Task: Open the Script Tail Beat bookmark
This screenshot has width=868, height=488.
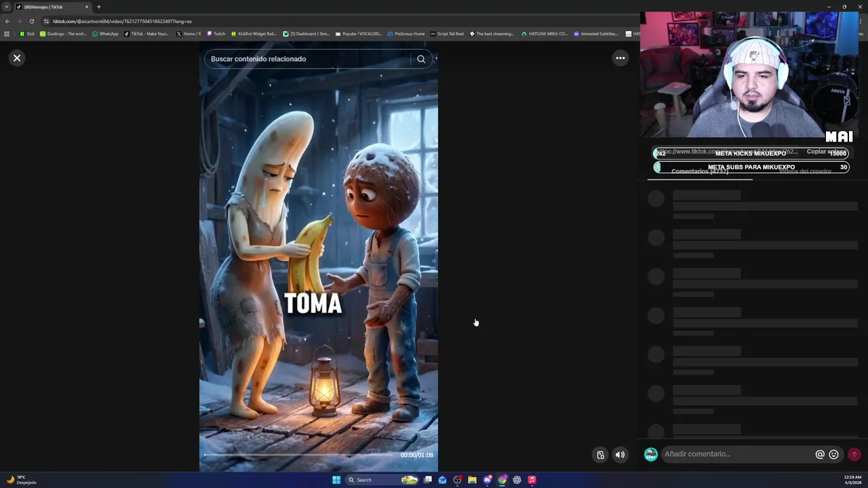Action: [x=447, y=34]
